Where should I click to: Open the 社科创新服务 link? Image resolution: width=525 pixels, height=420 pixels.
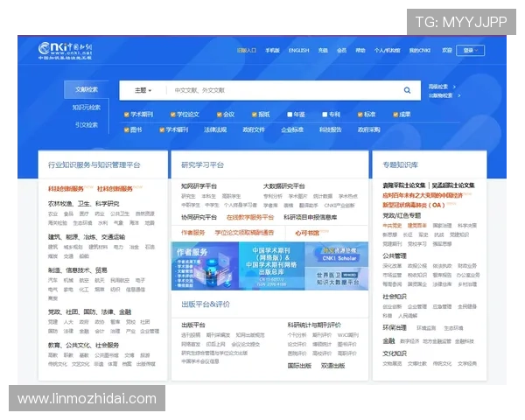(115, 189)
